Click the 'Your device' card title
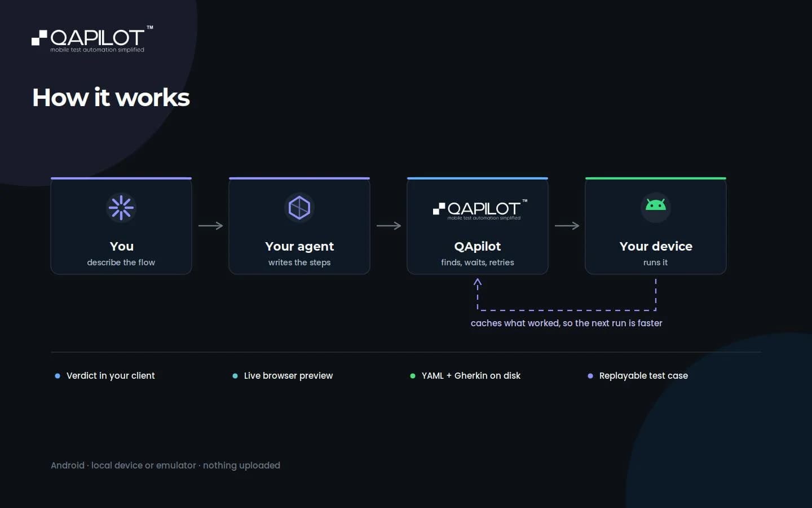Screen dimensions: 812x508 [656, 247]
